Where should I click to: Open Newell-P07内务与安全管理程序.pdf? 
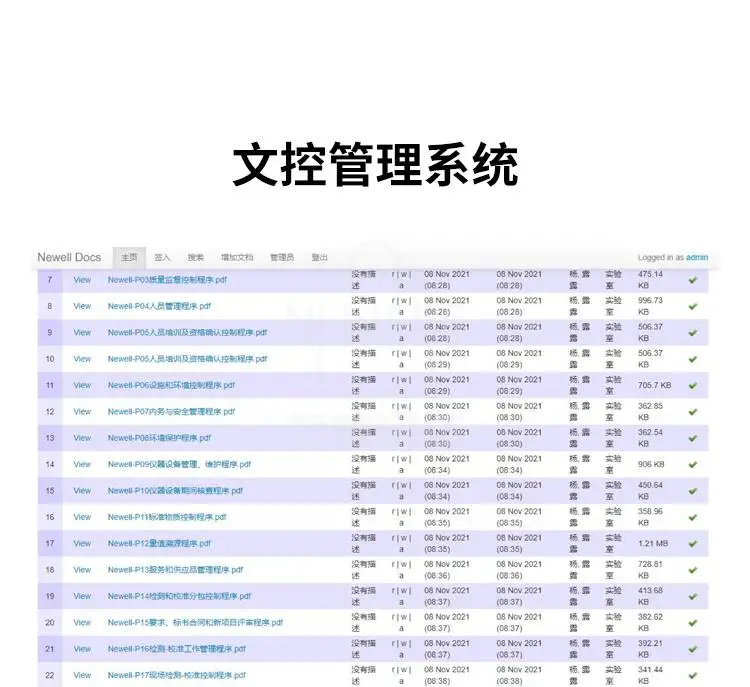[171, 411]
